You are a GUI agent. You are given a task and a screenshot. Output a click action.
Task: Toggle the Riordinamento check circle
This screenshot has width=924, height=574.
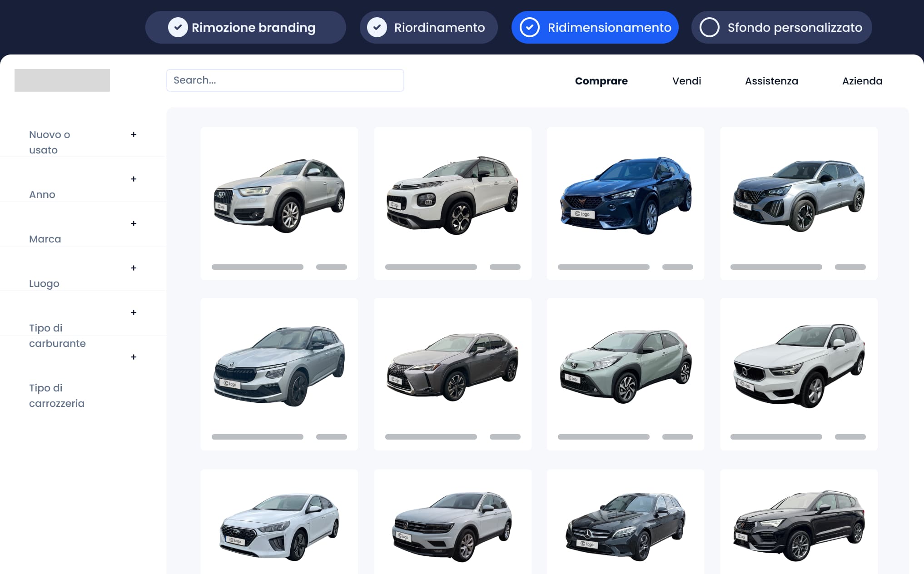(377, 27)
